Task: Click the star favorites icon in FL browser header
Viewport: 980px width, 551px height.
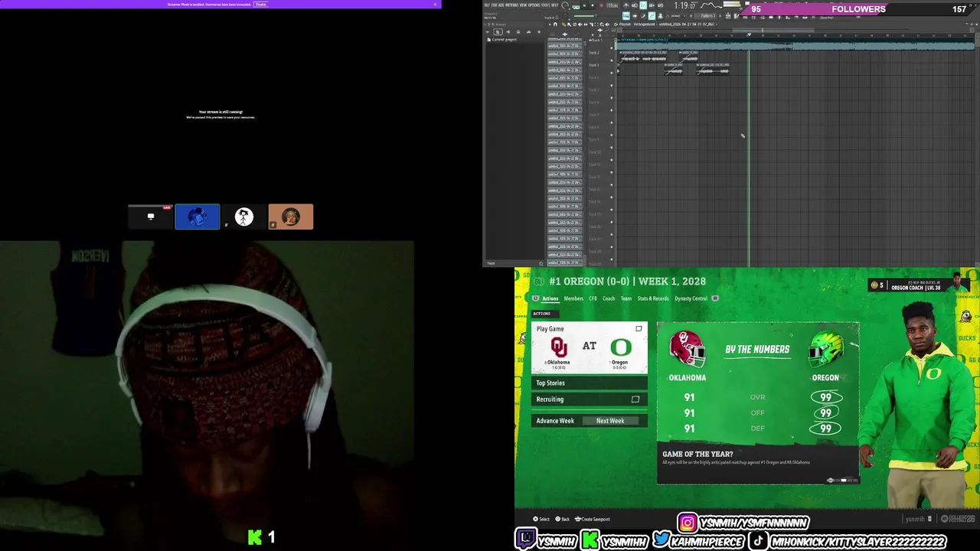Action: [x=539, y=31]
